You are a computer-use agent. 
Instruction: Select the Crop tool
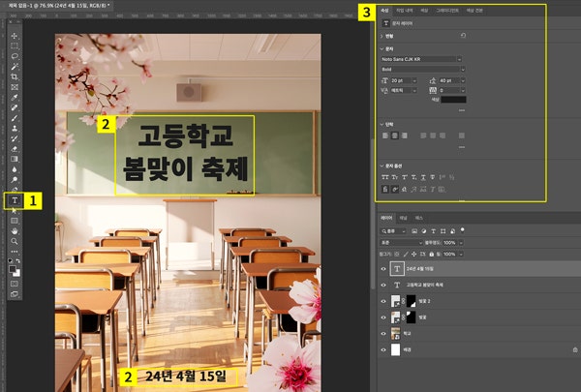click(x=15, y=77)
